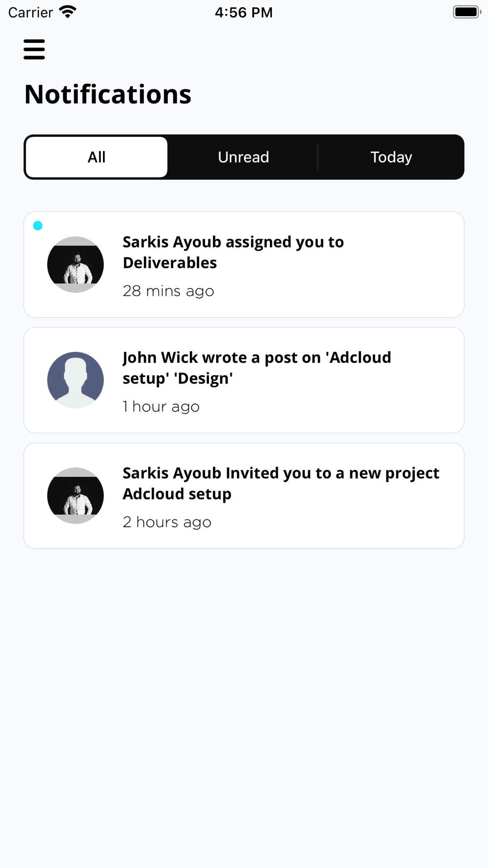Screen dimensions: 488x868
Task: Tap Sarkis Ayoub's avatar on Deliverables notification
Action: click(76, 265)
